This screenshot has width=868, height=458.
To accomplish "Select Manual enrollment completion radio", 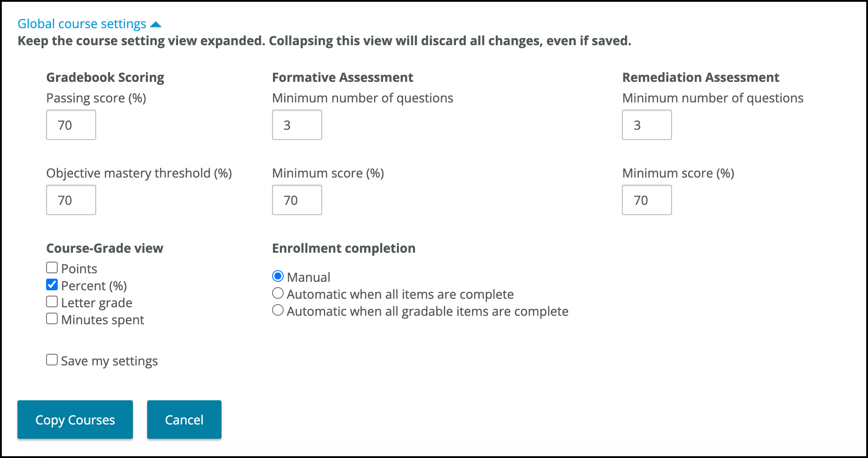I will pyautogui.click(x=278, y=276).
